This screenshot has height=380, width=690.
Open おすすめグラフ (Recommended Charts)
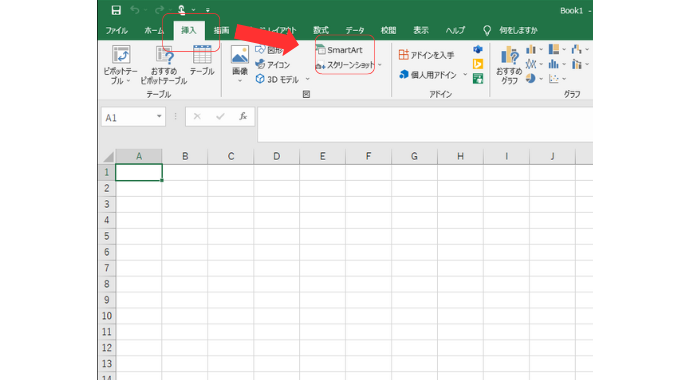click(509, 65)
